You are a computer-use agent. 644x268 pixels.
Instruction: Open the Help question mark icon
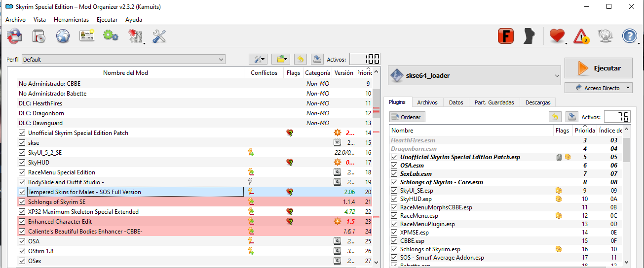tap(630, 36)
